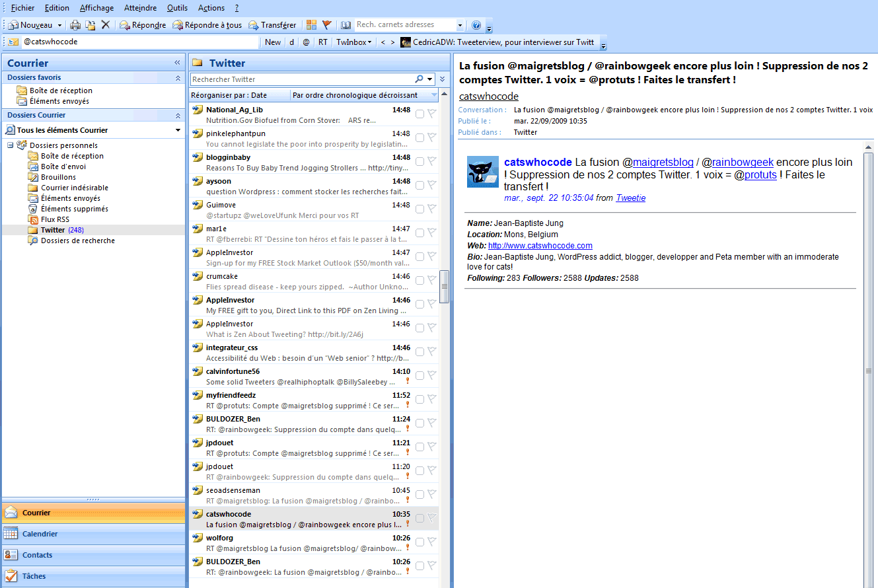Click in the Rechercher Twitter search field

pyautogui.click(x=302, y=79)
